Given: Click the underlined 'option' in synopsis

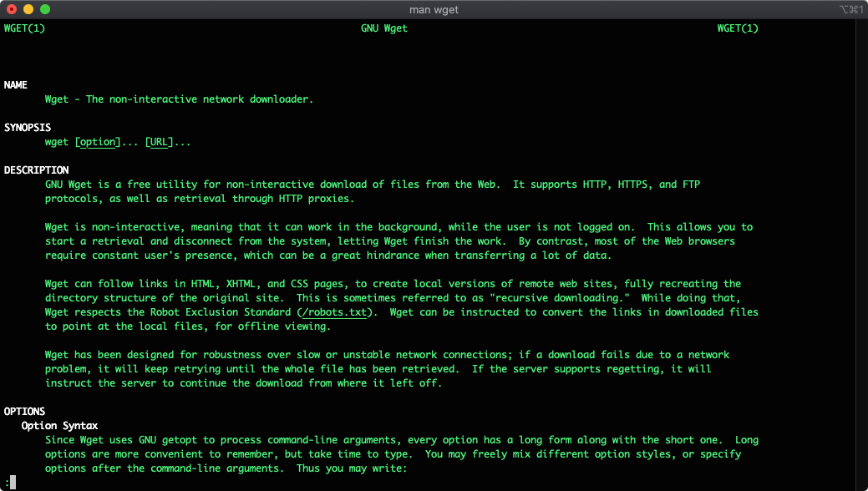Looking at the screenshot, I should 98,142.
